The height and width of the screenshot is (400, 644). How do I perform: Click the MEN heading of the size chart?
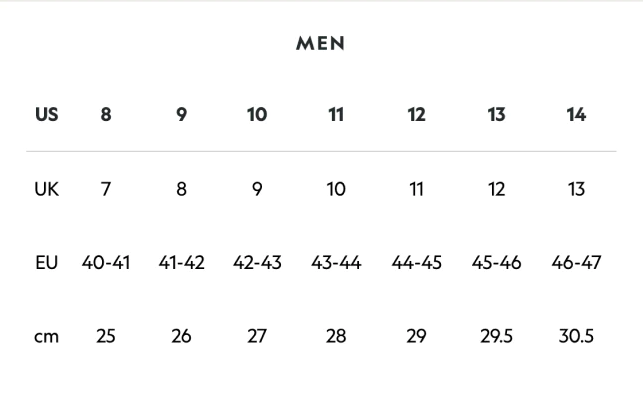point(321,44)
